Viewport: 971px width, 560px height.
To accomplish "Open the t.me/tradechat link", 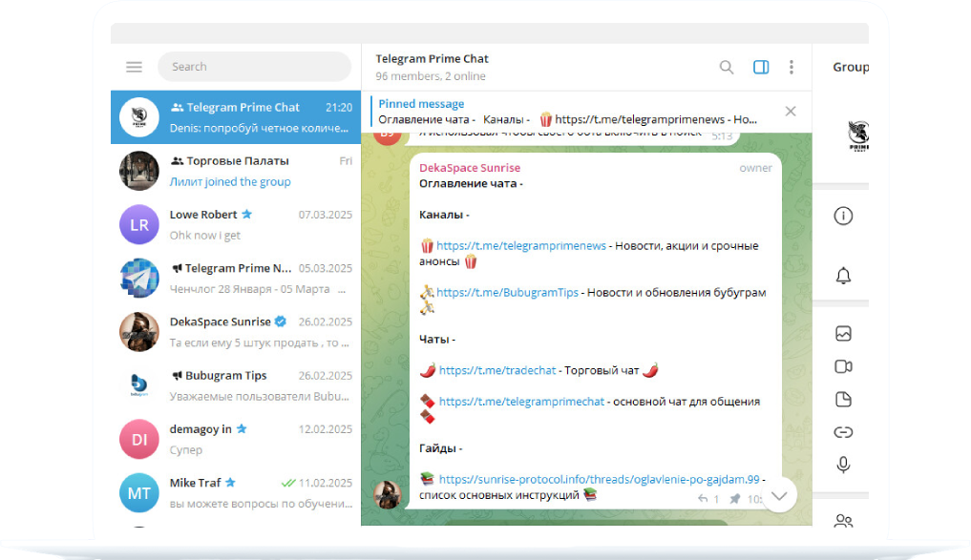I will pyautogui.click(x=500, y=370).
